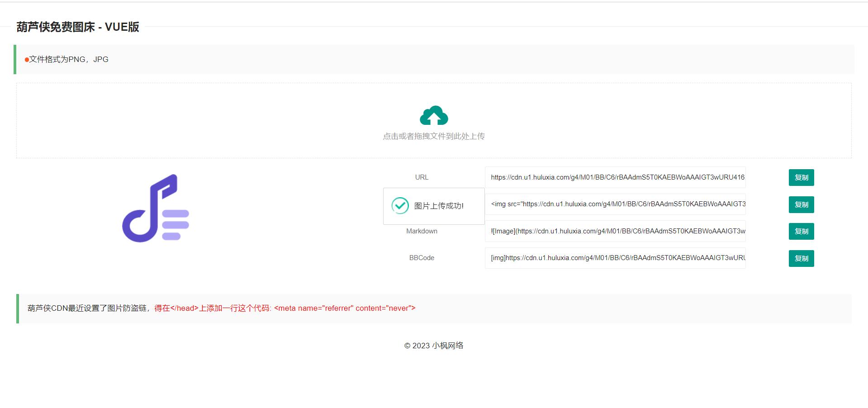Click '葫芦侠CDN最近设置了图片防盗链' notice text
The image size is (868, 408).
[88, 308]
